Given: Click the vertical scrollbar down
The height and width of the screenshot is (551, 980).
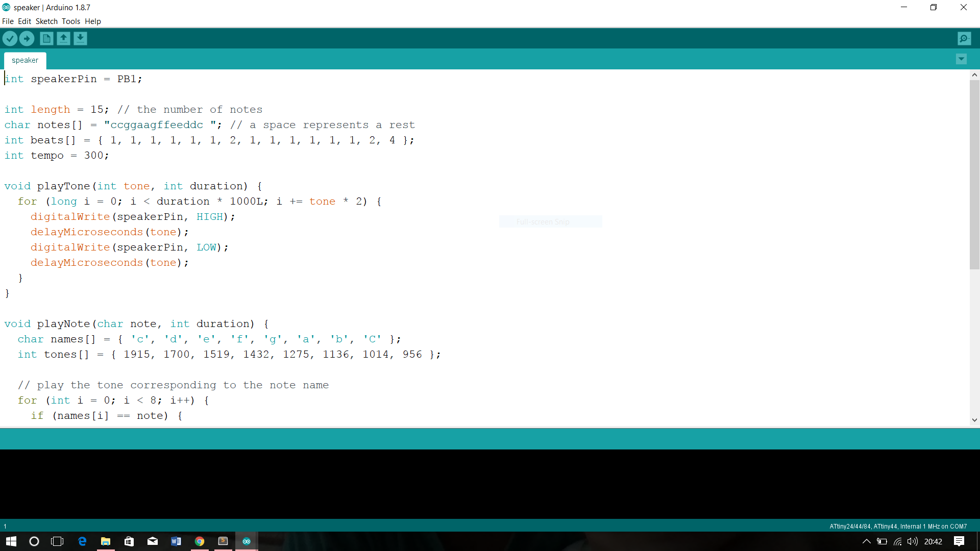Looking at the screenshot, I should (x=974, y=421).
